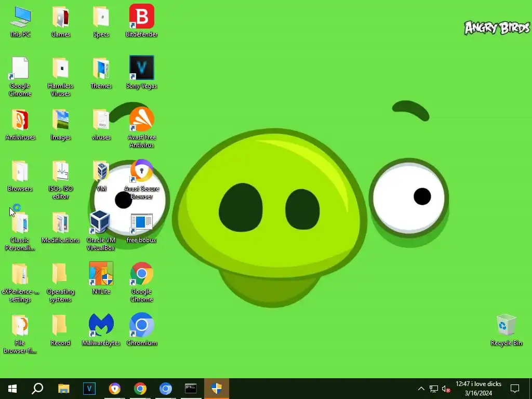The width and height of the screenshot is (532, 399).
Task: Open the Action Center notifications
Action: point(515,389)
